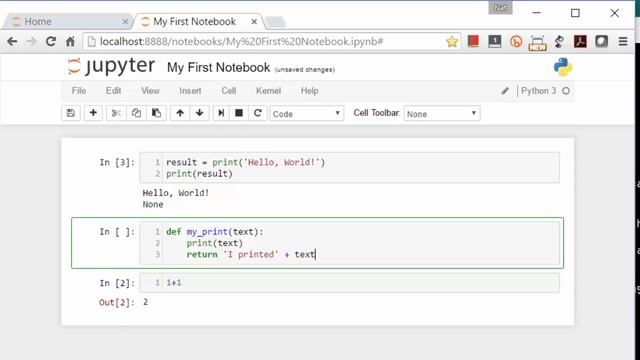Go forward with the browser forward arrow

click(31, 41)
